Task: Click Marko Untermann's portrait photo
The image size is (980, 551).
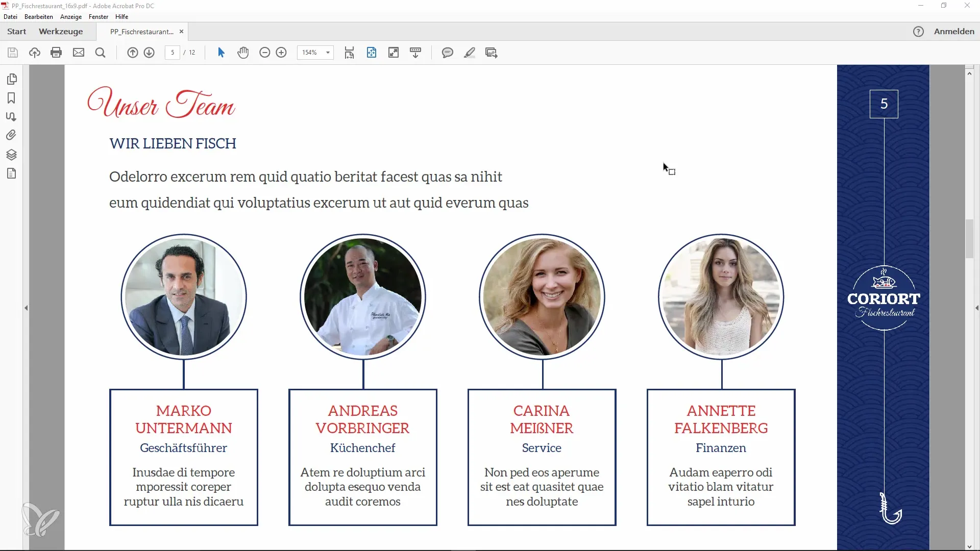Action: (184, 297)
